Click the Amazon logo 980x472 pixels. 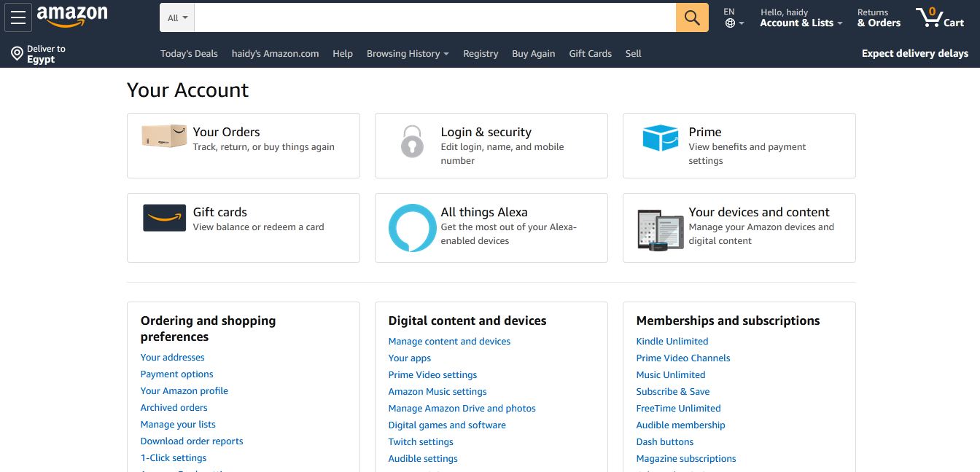pos(71,16)
